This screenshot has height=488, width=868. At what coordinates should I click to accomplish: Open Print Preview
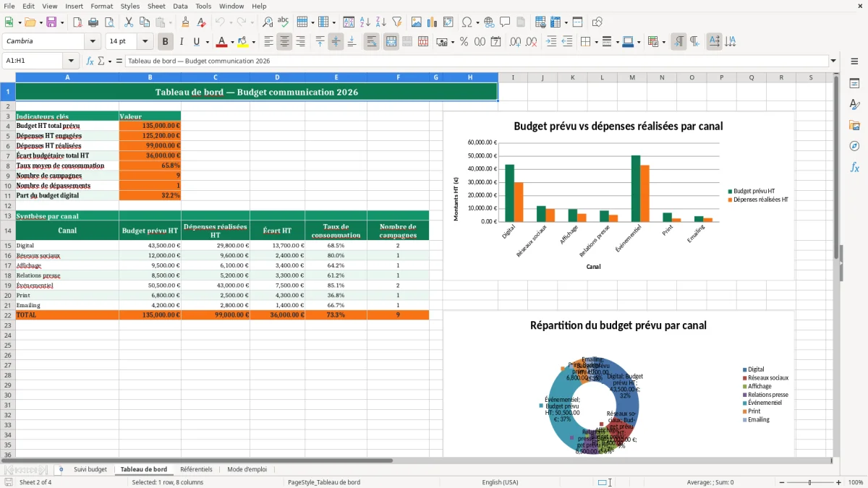(109, 22)
